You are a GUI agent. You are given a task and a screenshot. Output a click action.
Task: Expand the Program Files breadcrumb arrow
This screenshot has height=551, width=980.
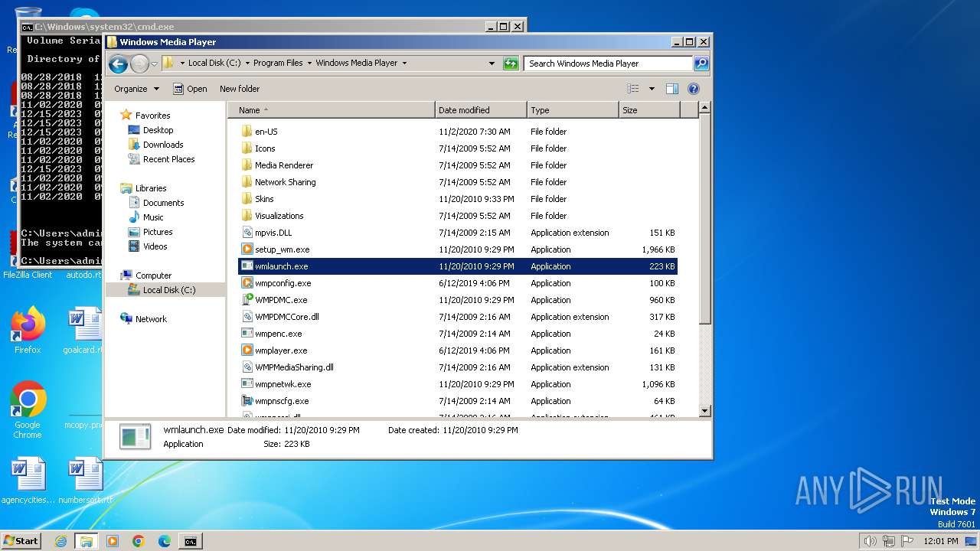click(309, 64)
